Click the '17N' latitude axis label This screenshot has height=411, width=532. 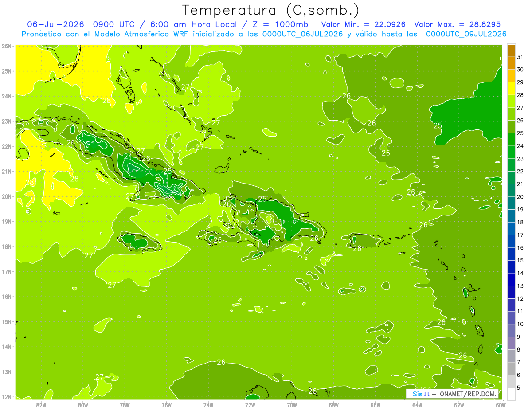7,272
